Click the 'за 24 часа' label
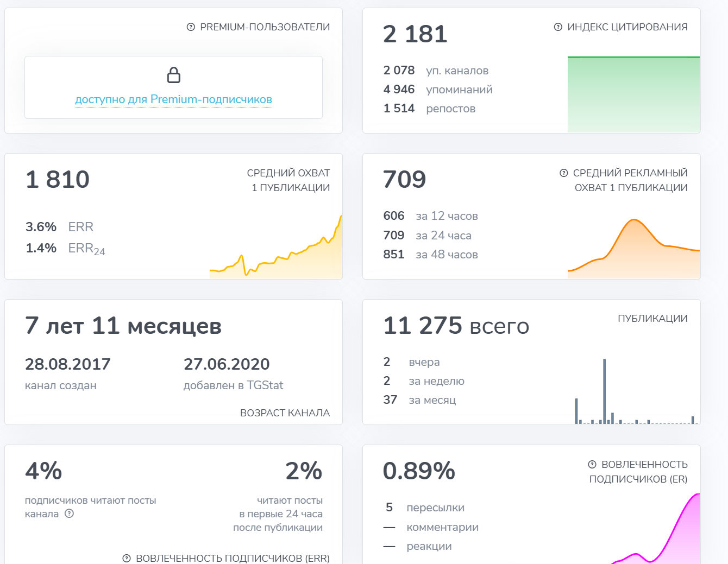This screenshot has width=728, height=564. pos(444,236)
